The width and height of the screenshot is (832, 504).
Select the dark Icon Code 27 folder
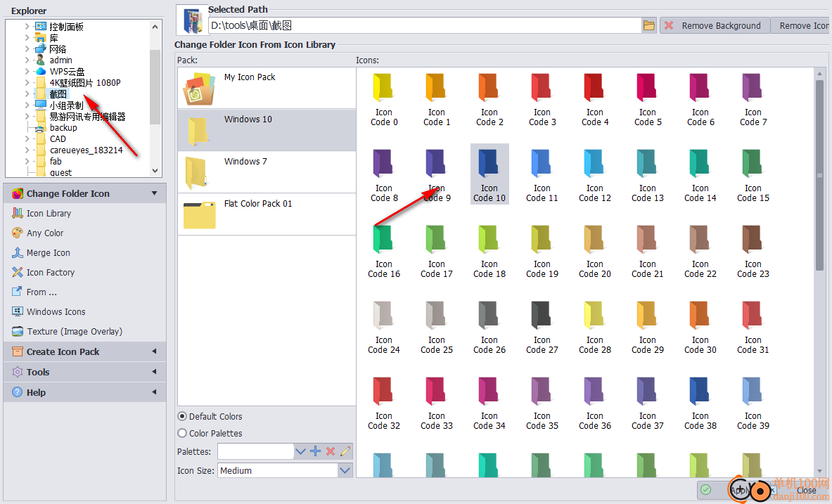pos(542,326)
